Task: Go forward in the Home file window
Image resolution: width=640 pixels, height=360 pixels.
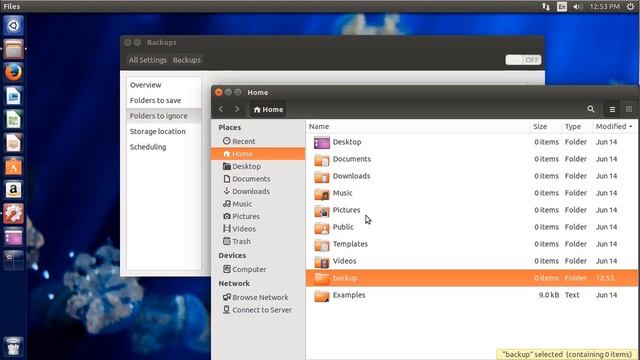Action: [237, 109]
